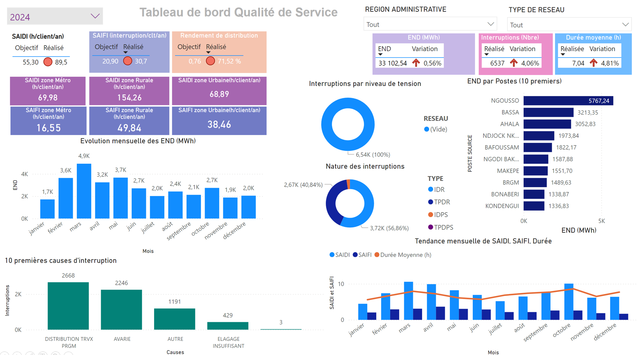Click sort arrow under Réalisée in Durée moyenne

pyautogui.click(x=563, y=55)
